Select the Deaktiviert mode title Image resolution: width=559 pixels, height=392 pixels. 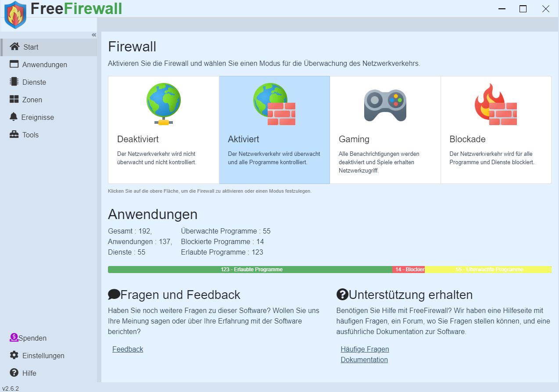coord(138,139)
